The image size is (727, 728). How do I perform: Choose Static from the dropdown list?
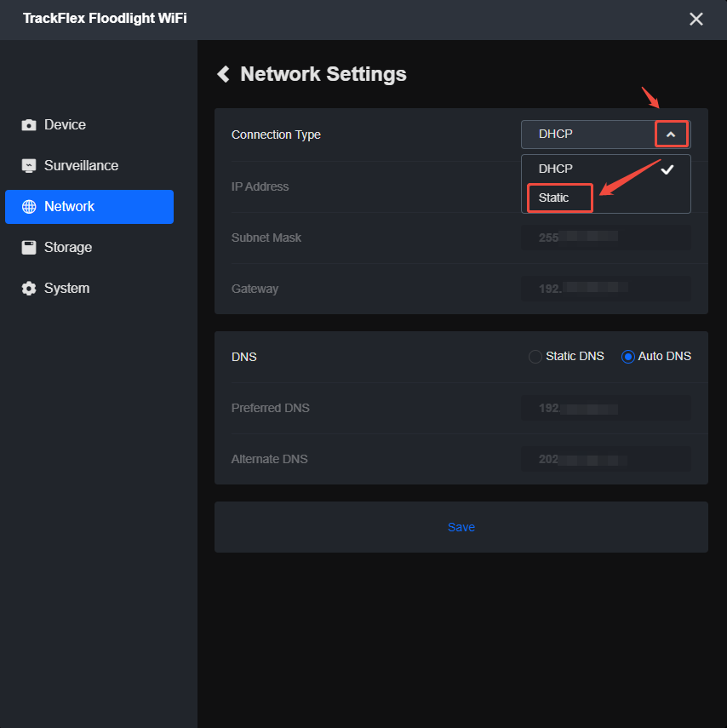click(606, 198)
